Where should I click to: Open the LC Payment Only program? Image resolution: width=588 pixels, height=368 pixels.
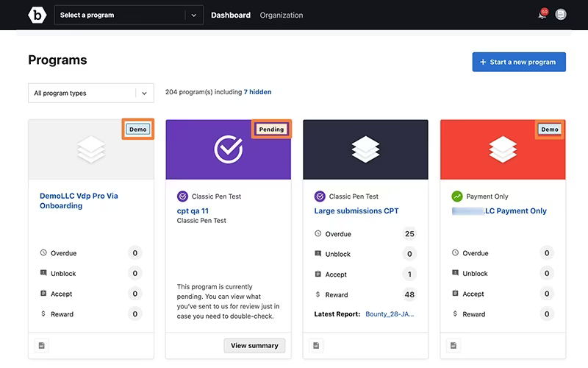pos(499,211)
